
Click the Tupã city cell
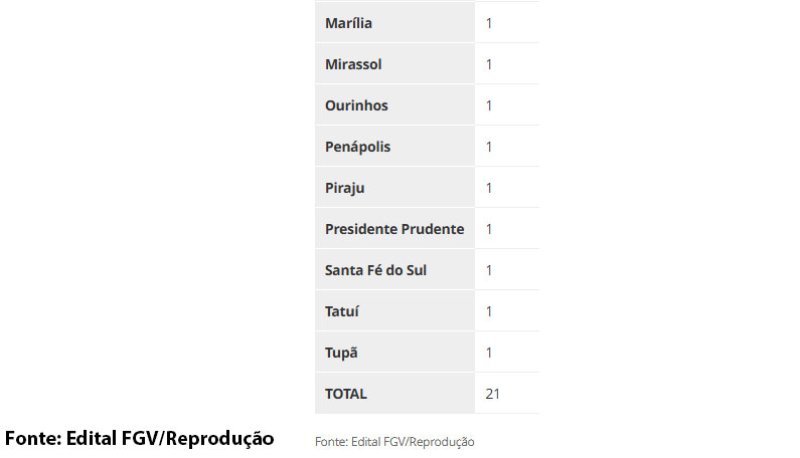coord(341,353)
